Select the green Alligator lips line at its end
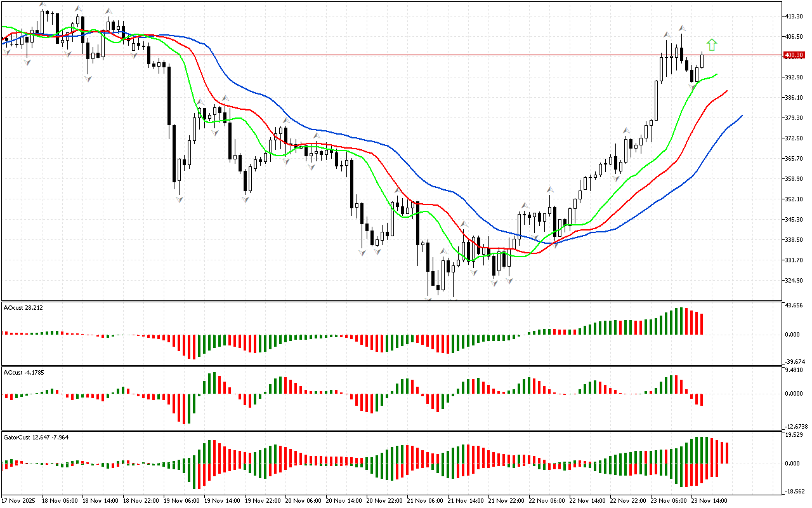812x508 pixels. pos(716,75)
